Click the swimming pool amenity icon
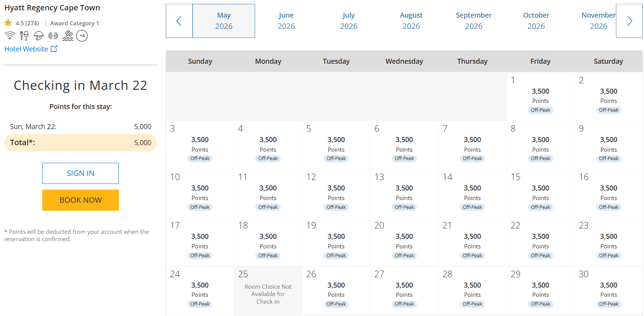Screen dimensions: 644x316 tap(68, 36)
